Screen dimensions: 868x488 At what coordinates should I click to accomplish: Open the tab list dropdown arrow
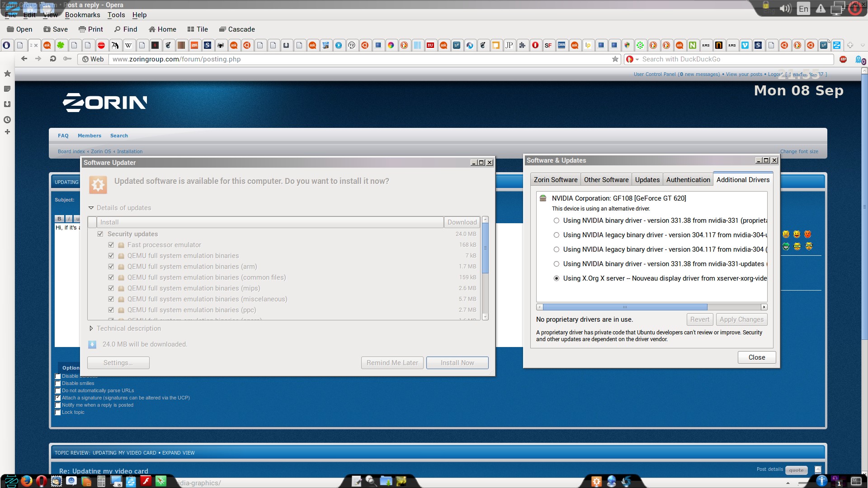[863, 45]
